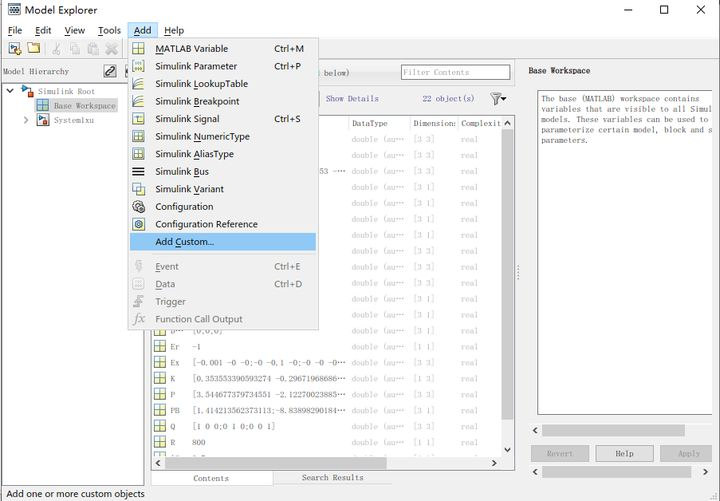
Task: Click the Simulink AliasType icon
Action: point(138,154)
